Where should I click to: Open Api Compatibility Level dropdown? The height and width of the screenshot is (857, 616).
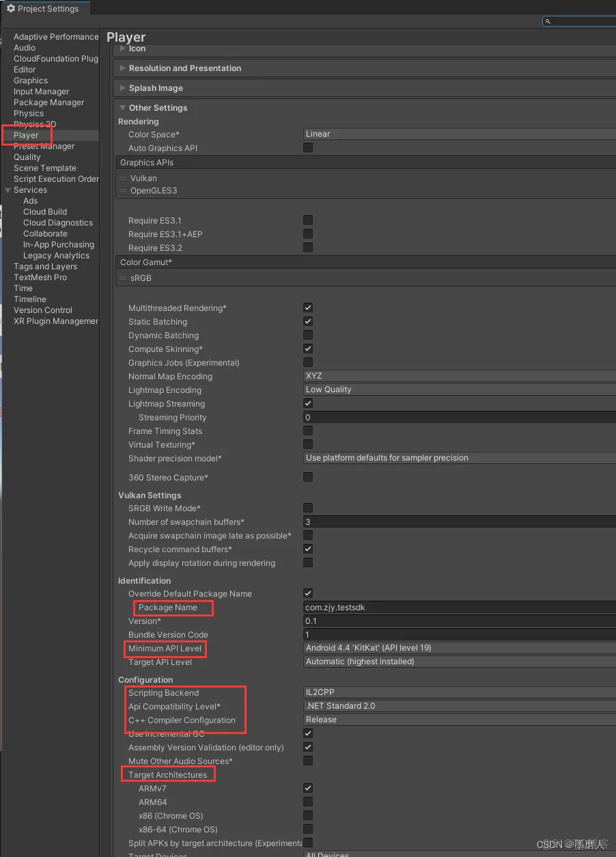coord(460,706)
